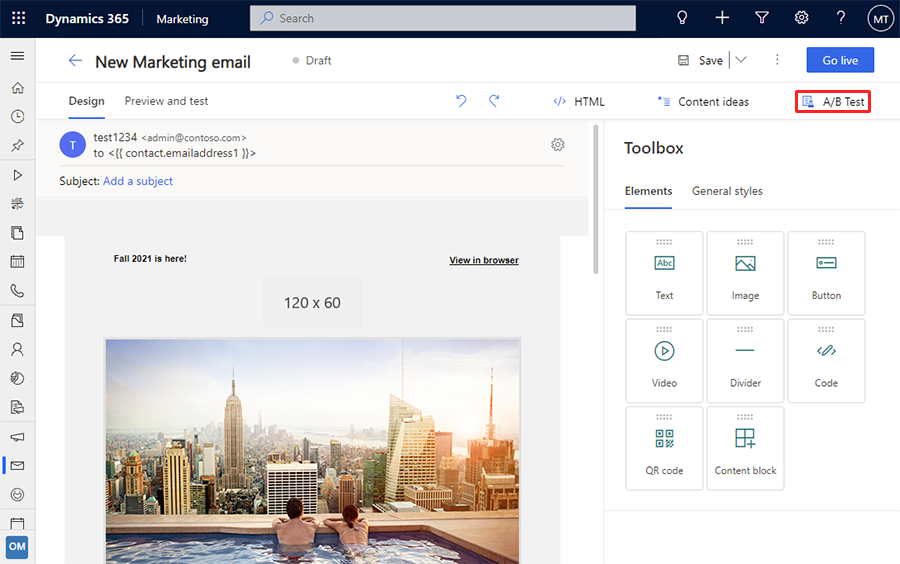900x564 pixels.
Task: Click the play triangle sidebar icon
Action: [x=17, y=175]
